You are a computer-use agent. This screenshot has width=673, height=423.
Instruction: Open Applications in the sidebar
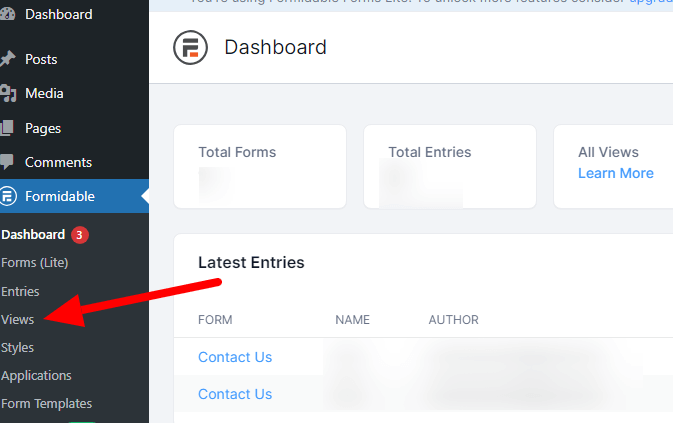click(36, 376)
